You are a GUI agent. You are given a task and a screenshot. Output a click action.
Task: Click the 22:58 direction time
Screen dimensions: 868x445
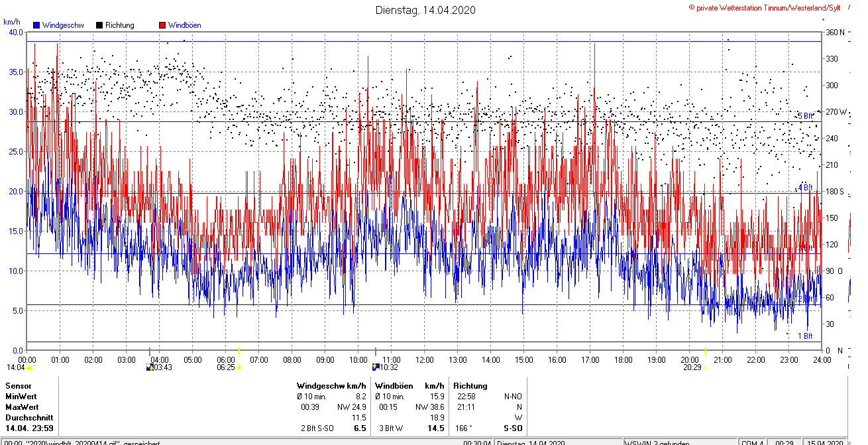[466, 396]
